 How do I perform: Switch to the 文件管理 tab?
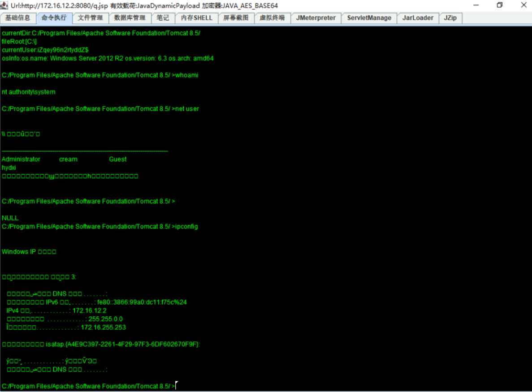click(x=90, y=18)
